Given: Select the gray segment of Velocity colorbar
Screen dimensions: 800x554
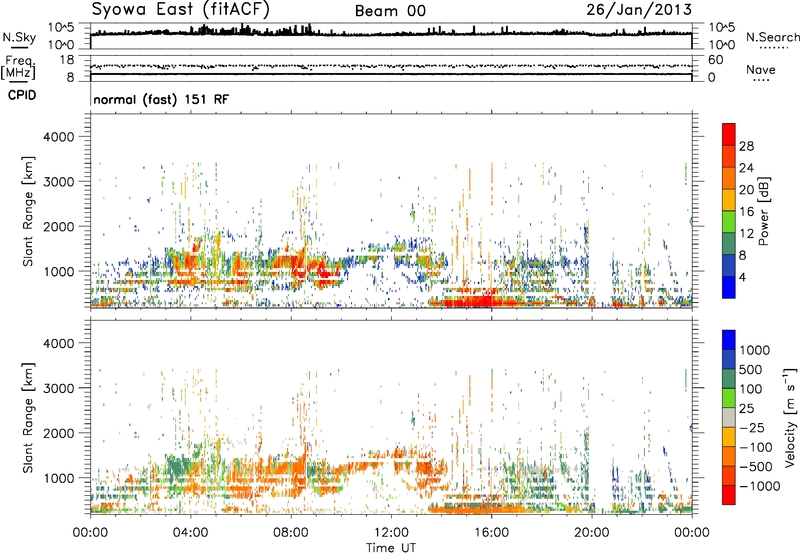Looking at the screenshot, I should pyautogui.click(x=729, y=417).
